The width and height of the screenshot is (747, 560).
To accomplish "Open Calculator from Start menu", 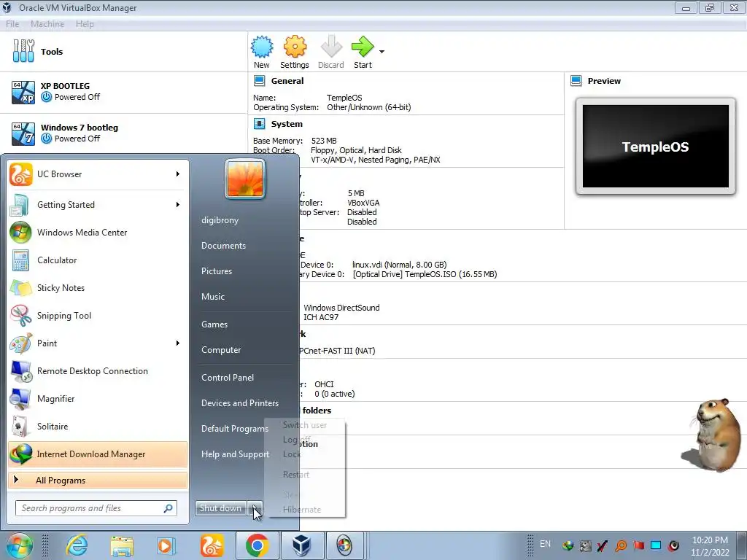I will [98, 260].
